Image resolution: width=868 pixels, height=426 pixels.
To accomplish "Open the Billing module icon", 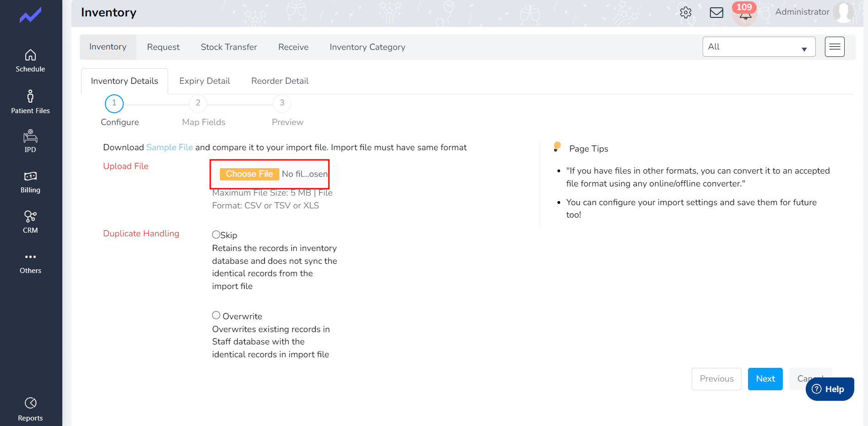I will pos(30,176).
